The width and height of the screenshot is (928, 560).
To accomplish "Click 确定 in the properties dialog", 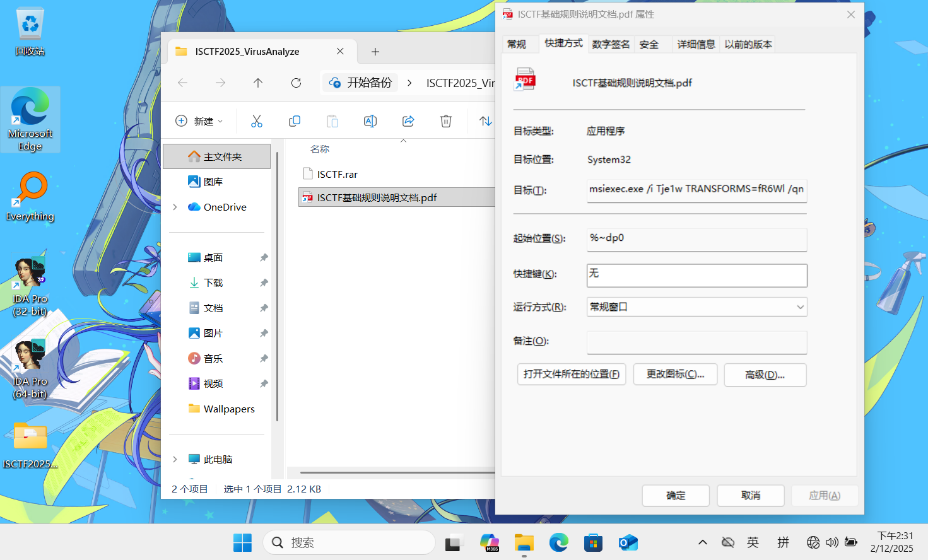I will [x=676, y=496].
